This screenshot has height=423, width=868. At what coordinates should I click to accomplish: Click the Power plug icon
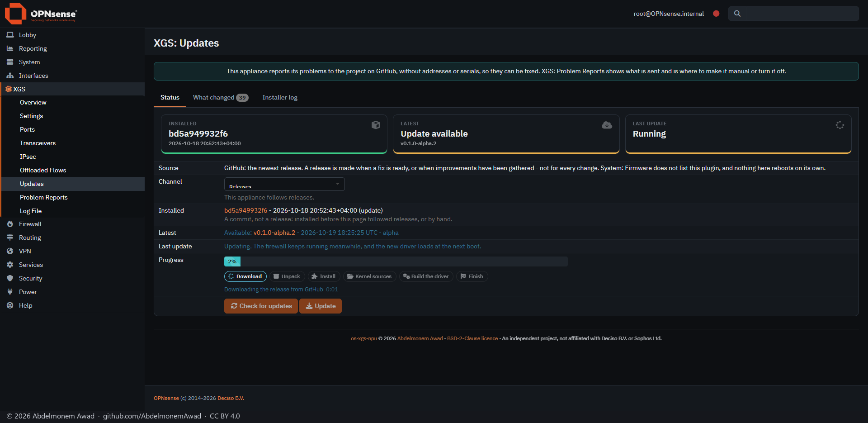(10, 292)
